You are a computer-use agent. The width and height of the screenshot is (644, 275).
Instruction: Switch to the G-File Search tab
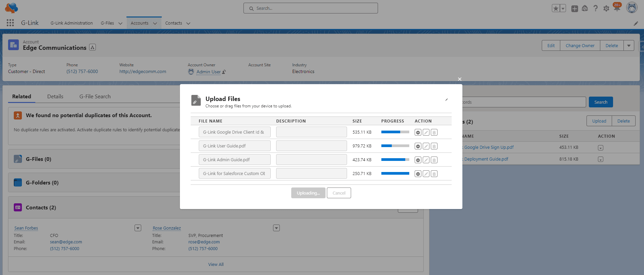[x=95, y=97]
